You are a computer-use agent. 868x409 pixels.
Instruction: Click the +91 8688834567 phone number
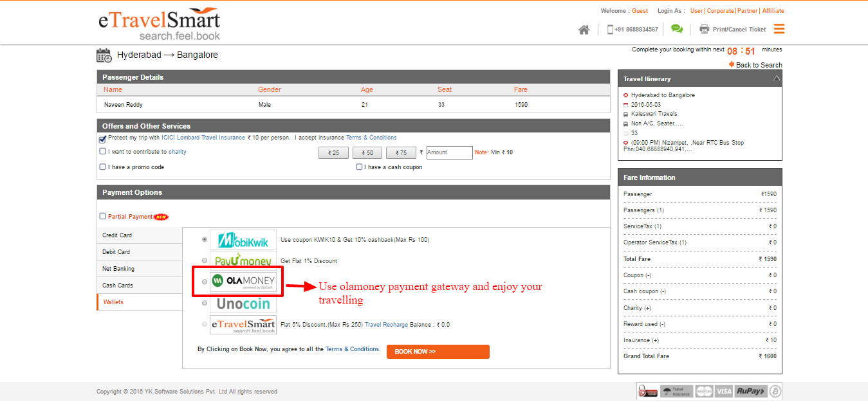click(636, 30)
